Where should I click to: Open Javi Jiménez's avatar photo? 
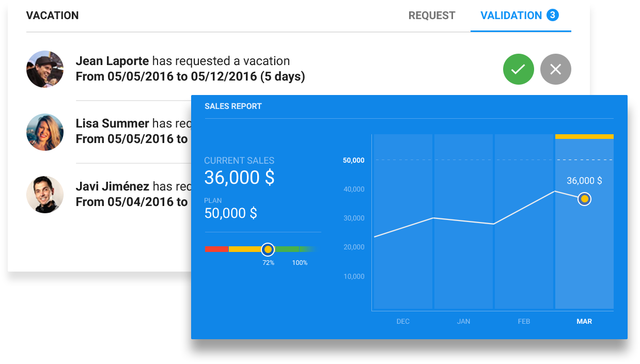point(45,195)
